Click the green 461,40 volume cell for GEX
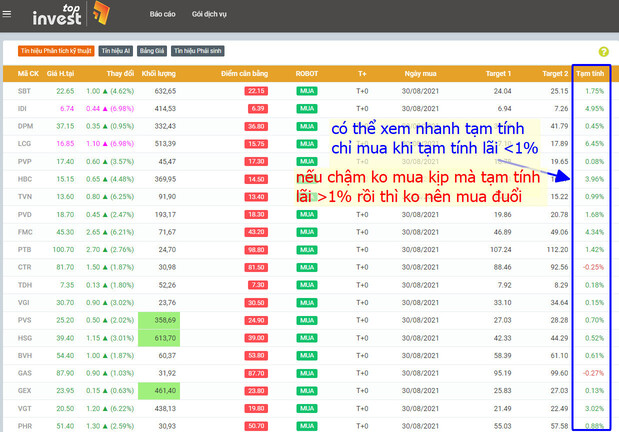This screenshot has height=432, width=619. [159, 390]
